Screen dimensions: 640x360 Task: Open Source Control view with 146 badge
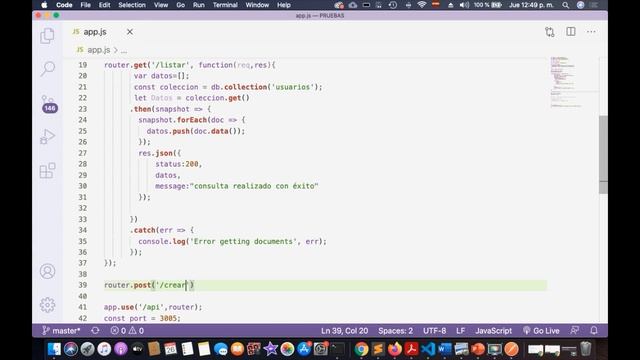tap(48, 104)
